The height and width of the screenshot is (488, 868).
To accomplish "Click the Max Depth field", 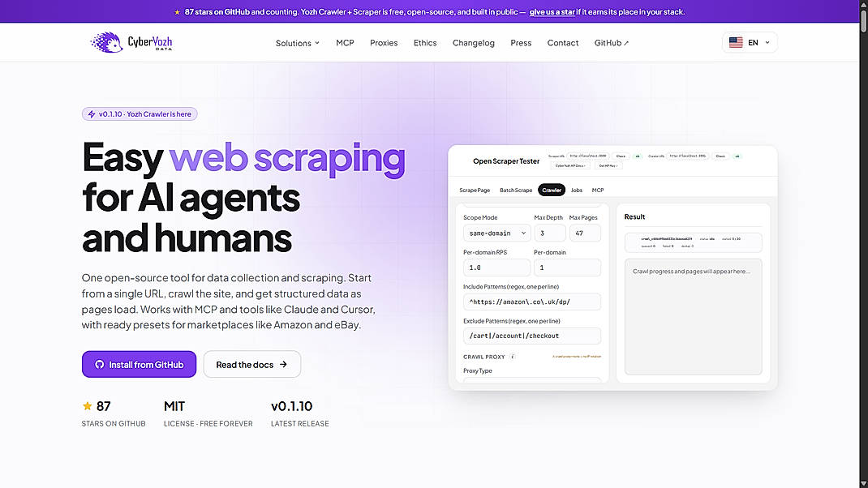I will [x=550, y=233].
